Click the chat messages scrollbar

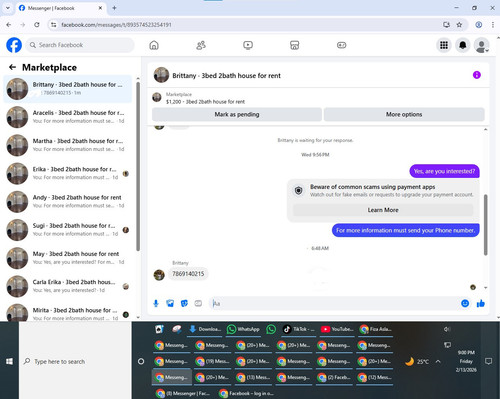point(485,225)
